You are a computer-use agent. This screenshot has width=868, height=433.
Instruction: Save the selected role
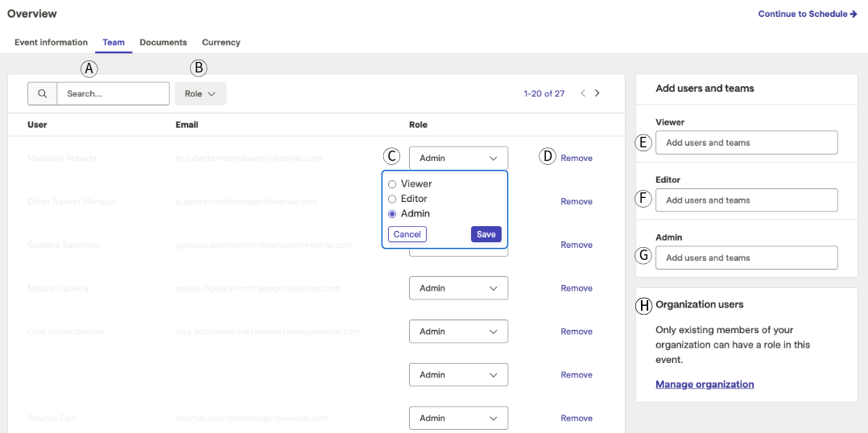pos(486,234)
